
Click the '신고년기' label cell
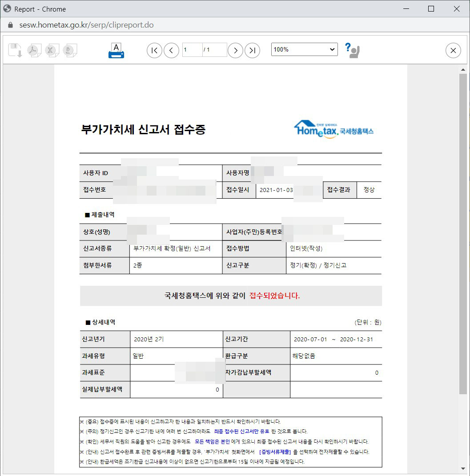click(105, 339)
